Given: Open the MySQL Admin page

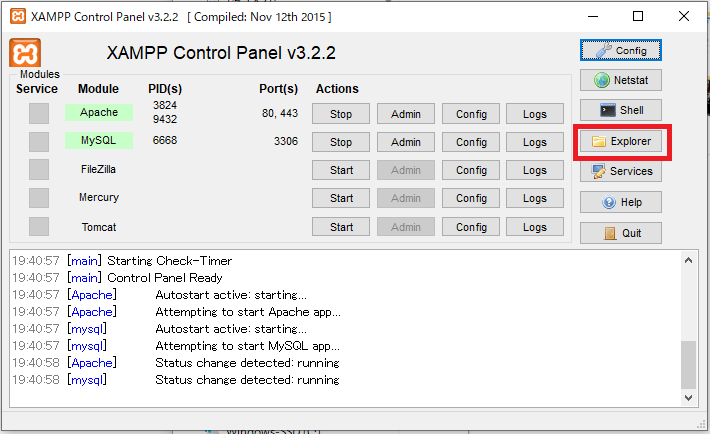Looking at the screenshot, I should point(405,142).
